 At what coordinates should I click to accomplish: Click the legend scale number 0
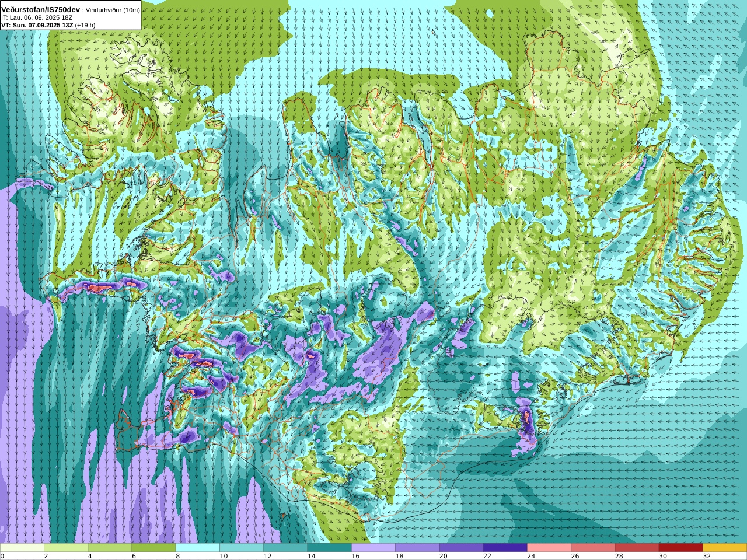click(2, 556)
